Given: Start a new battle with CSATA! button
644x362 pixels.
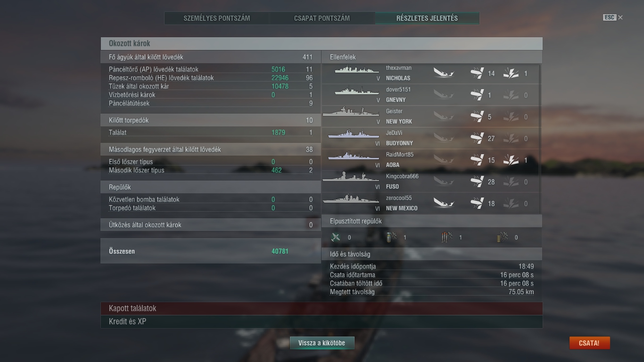Looking at the screenshot, I should [589, 343].
